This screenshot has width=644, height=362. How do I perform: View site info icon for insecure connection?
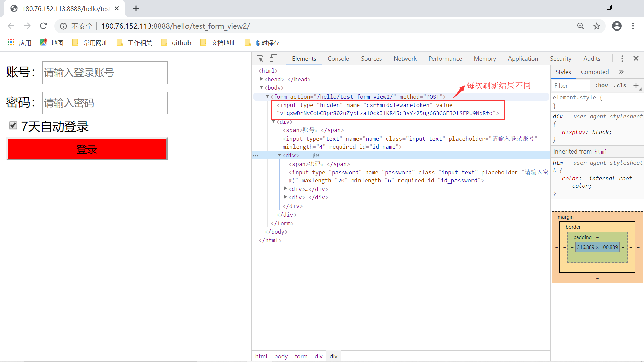[63, 26]
